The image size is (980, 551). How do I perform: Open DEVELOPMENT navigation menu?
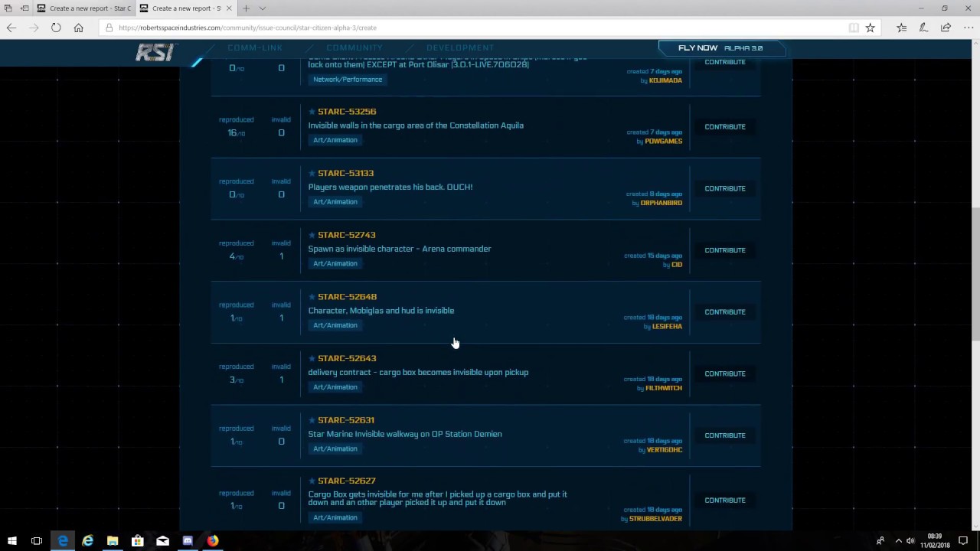click(x=460, y=47)
